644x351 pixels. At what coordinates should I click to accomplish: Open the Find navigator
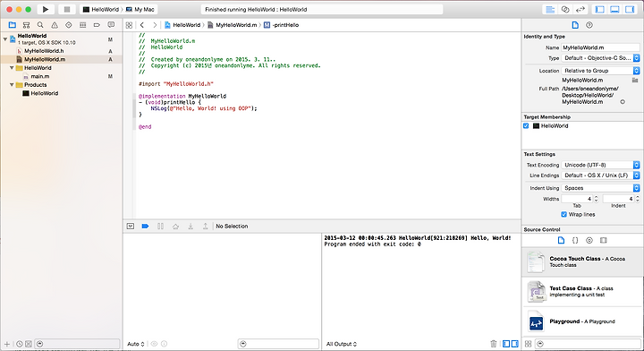pyautogui.click(x=40, y=25)
